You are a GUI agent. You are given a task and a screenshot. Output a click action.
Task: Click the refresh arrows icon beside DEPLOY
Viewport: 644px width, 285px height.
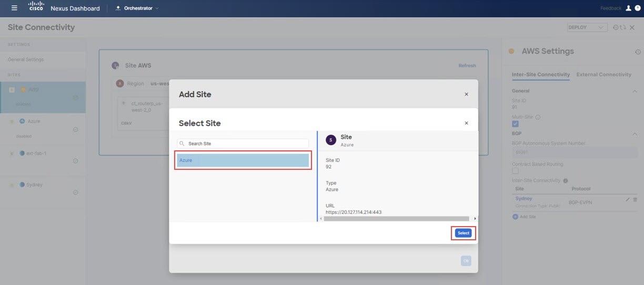pyautogui.click(x=623, y=27)
